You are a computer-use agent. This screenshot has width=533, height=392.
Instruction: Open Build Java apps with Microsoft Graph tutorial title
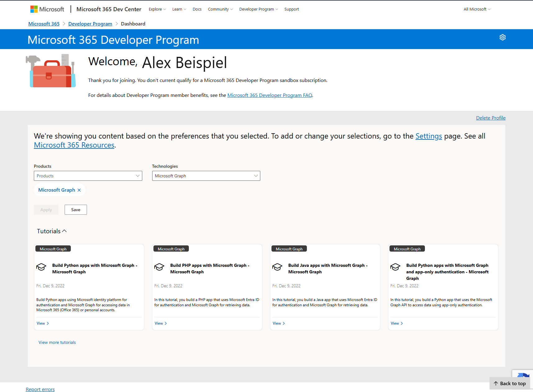pos(328,269)
